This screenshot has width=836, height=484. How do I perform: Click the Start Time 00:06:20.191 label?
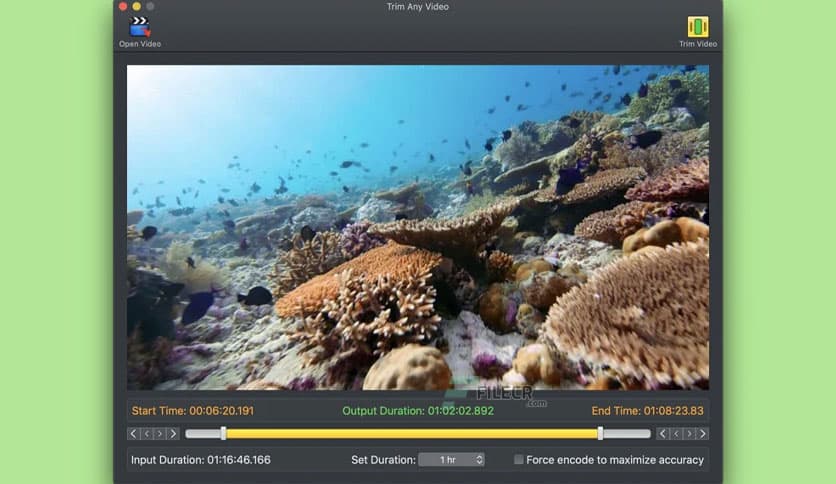coord(193,411)
